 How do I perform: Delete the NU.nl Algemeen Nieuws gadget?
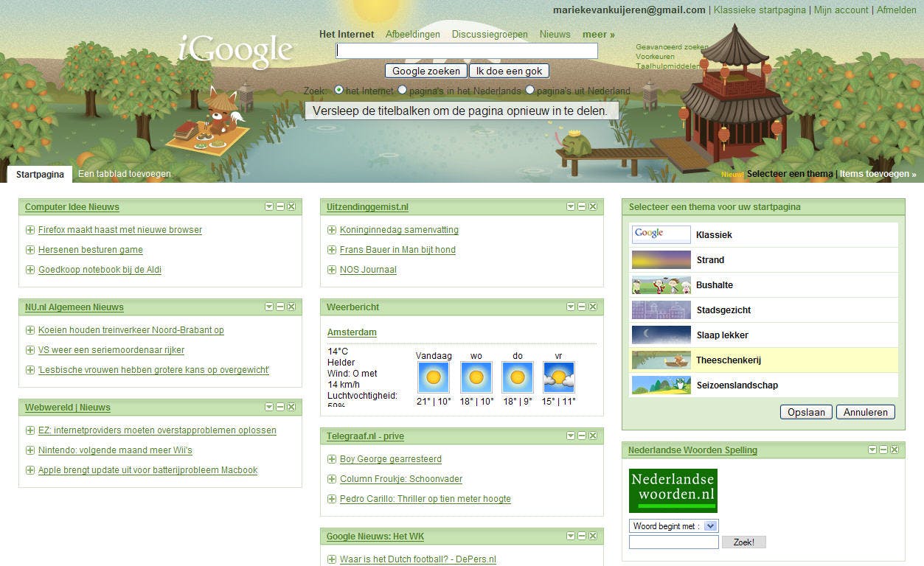coord(291,307)
